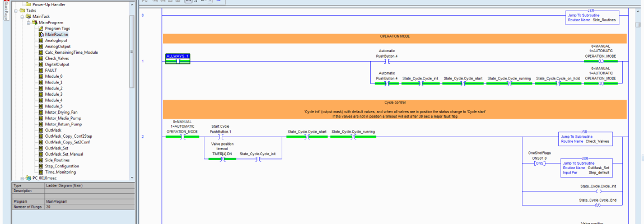Click the project tree scroll-down arrow

coord(132,178)
